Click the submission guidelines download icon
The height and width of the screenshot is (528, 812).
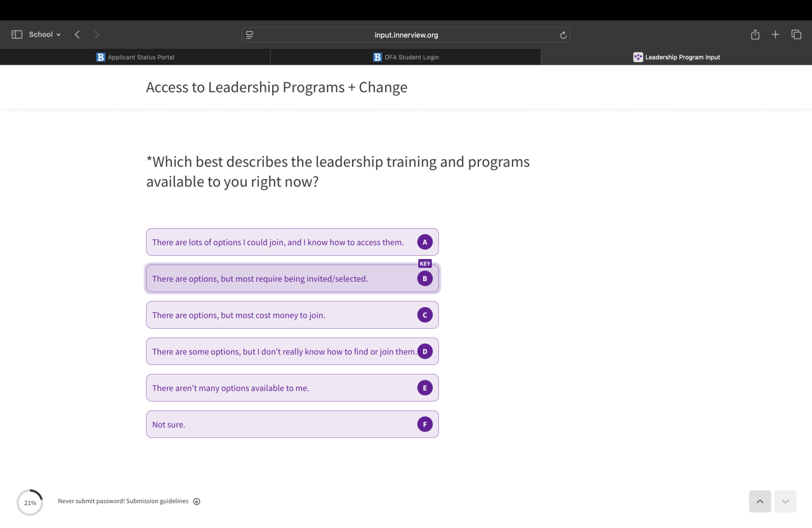pyautogui.click(x=197, y=501)
